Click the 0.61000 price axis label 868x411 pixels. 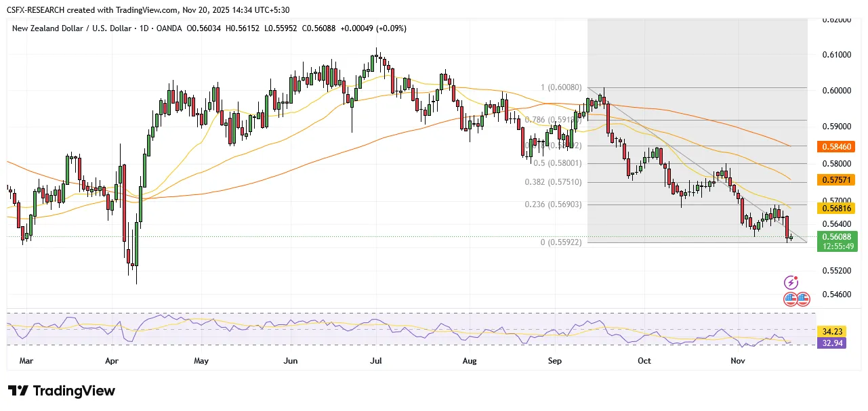point(840,54)
